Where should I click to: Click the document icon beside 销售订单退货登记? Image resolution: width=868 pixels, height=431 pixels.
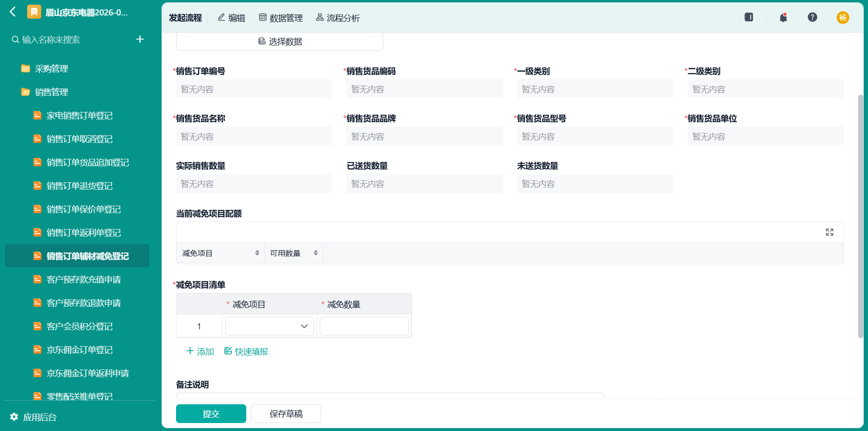click(x=37, y=186)
